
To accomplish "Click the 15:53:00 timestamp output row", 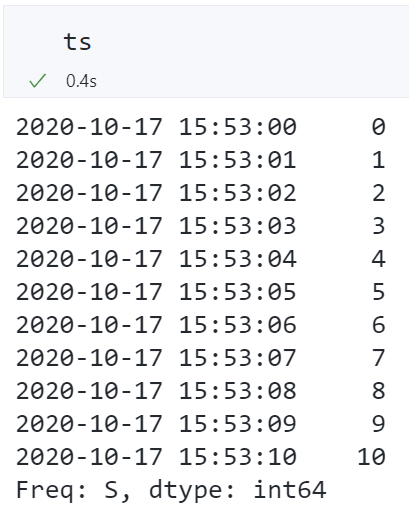I will 201,127.
